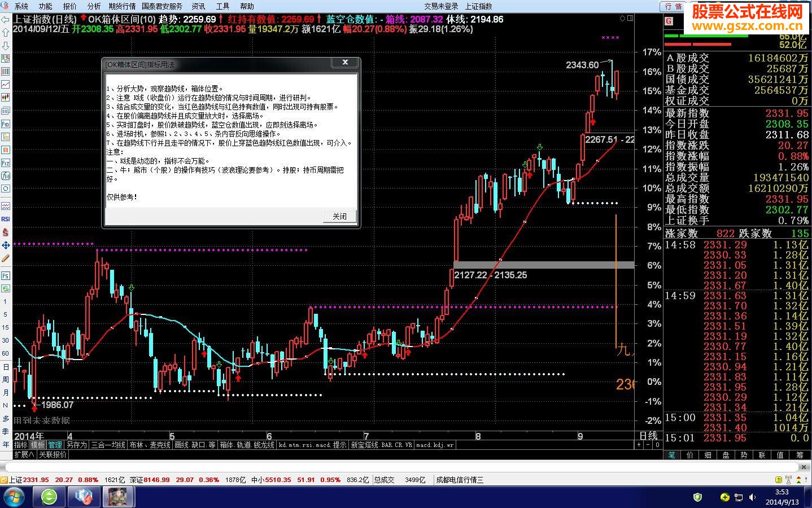Click the minus zoom button below chart
The width and height of the screenshot is (812, 508).
(647, 445)
